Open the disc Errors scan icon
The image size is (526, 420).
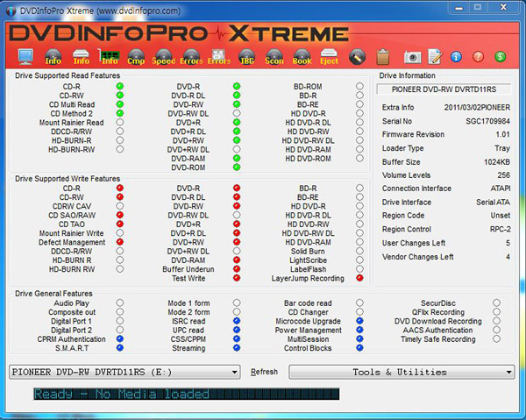click(191, 57)
